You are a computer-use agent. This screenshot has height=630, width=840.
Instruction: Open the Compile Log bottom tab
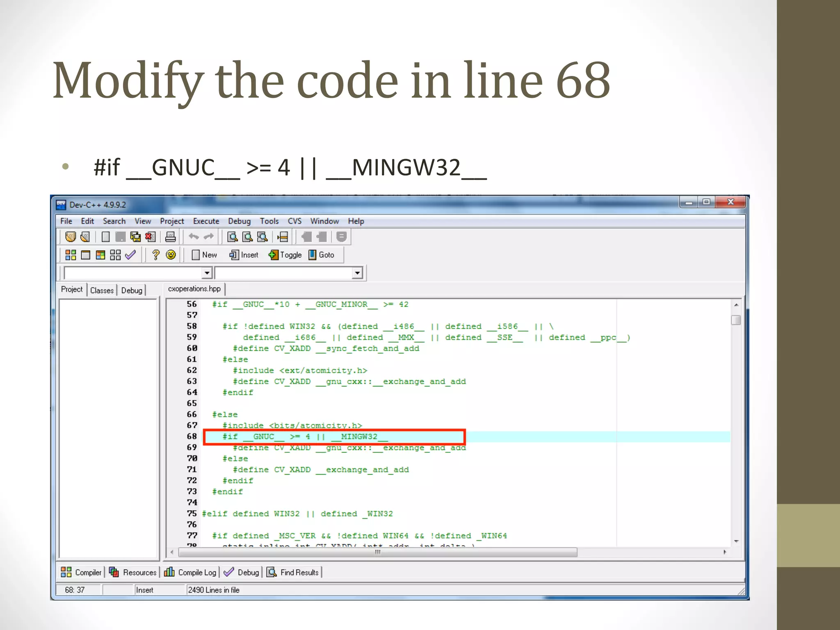191,572
